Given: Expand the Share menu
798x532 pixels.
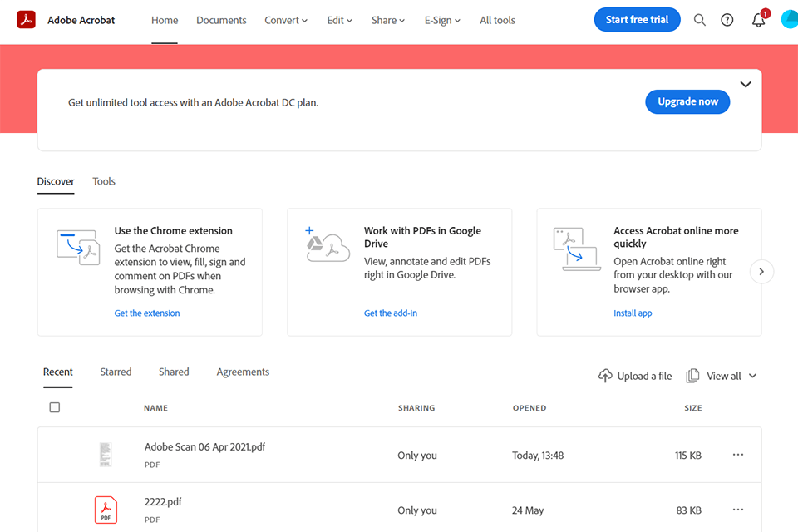Looking at the screenshot, I should (388, 20).
